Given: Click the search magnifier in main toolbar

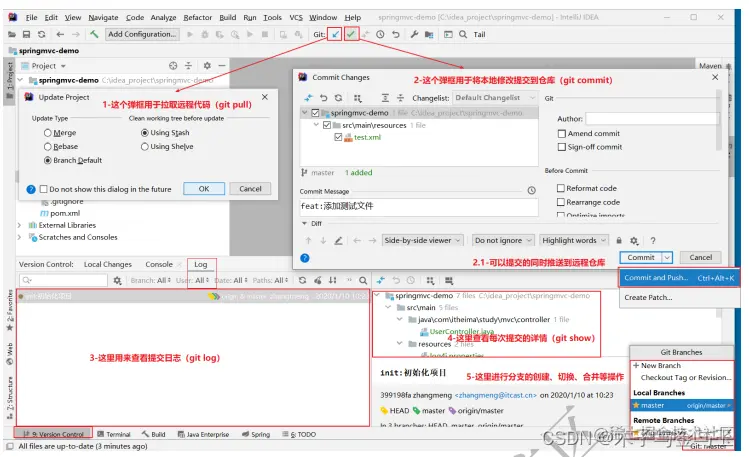Looking at the screenshot, I should tap(463, 34).
